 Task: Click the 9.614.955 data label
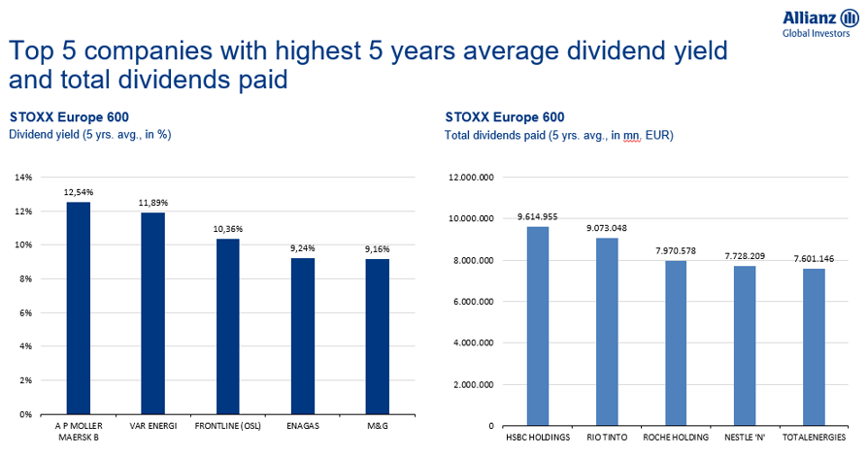[538, 217]
